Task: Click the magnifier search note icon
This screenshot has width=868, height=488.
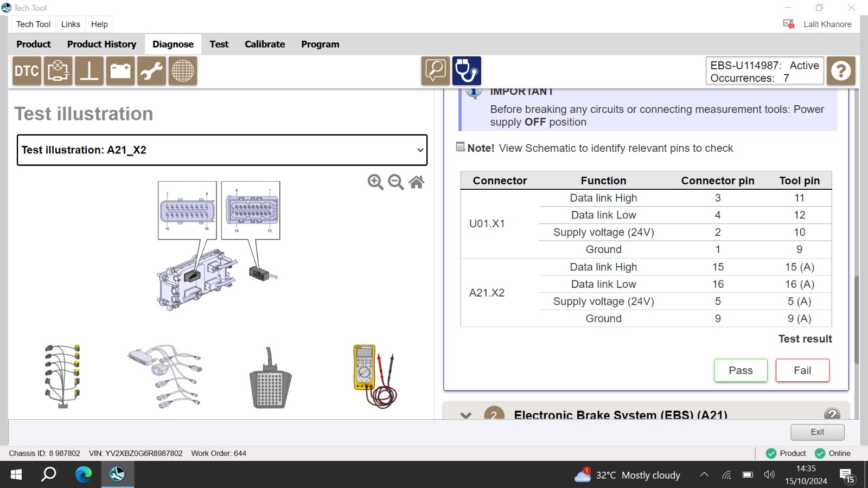Action: pyautogui.click(x=436, y=71)
